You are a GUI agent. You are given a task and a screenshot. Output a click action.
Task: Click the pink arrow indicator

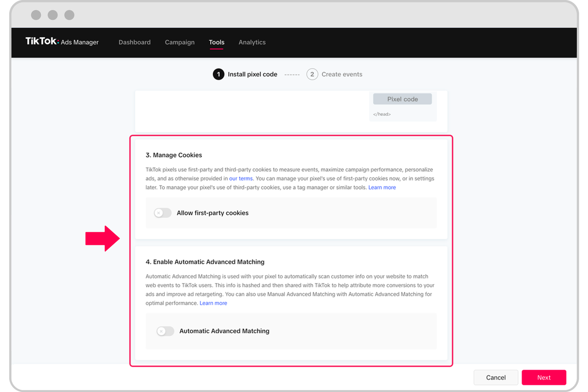point(102,238)
